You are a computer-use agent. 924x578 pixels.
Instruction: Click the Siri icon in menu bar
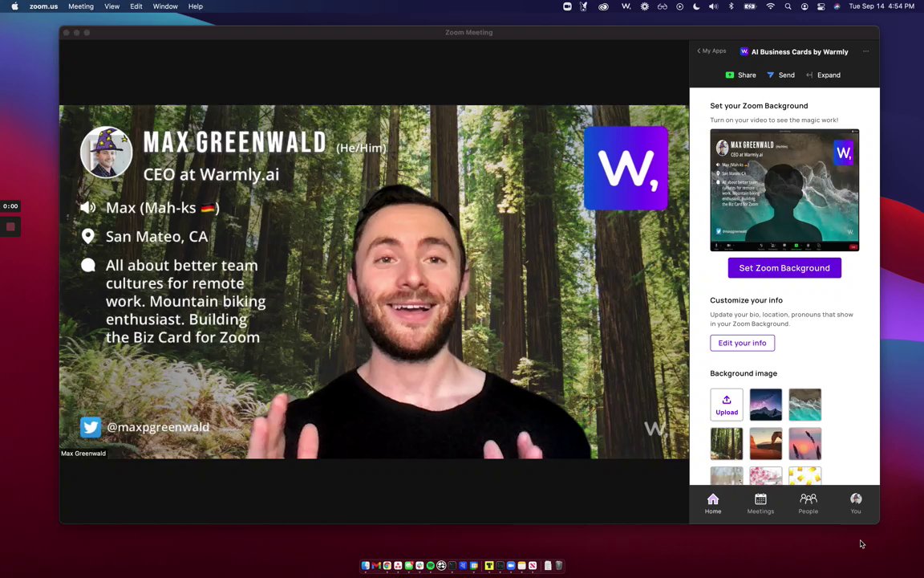837,6
